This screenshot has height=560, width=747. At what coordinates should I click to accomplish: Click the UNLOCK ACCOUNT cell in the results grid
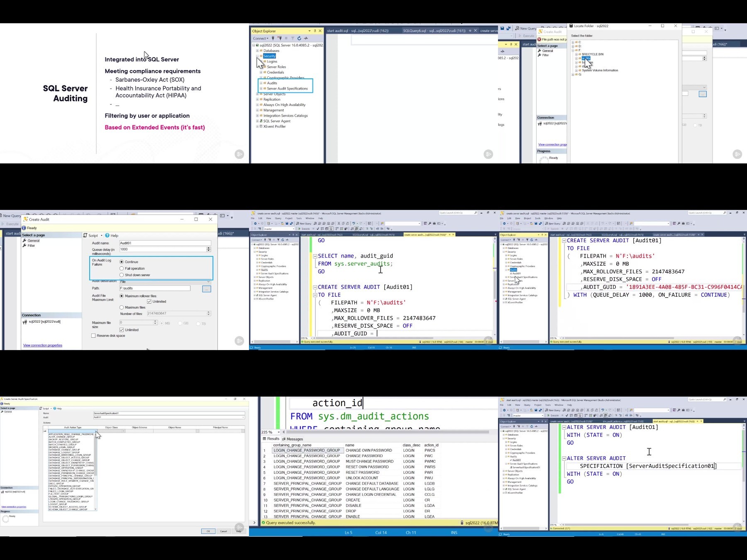[372, 478]
